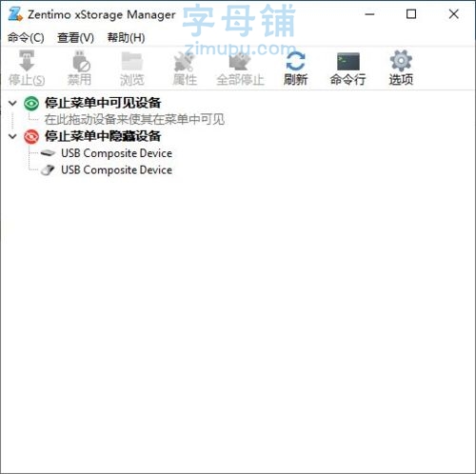This screenshot has height=474, width=476.
Task: Click the Stop All (全部停止) icon
Action: pyautogui.click(x=240, y=61)
